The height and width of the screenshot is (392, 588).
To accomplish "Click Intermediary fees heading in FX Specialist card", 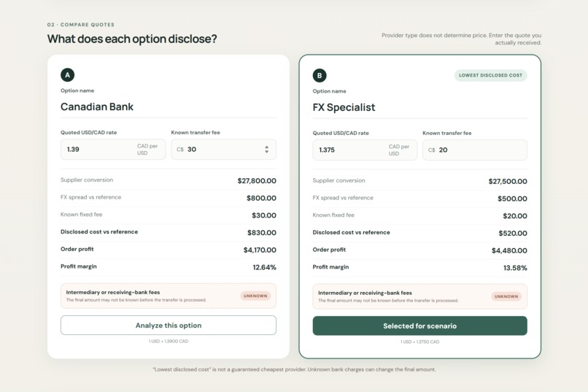I will point(365,293).
